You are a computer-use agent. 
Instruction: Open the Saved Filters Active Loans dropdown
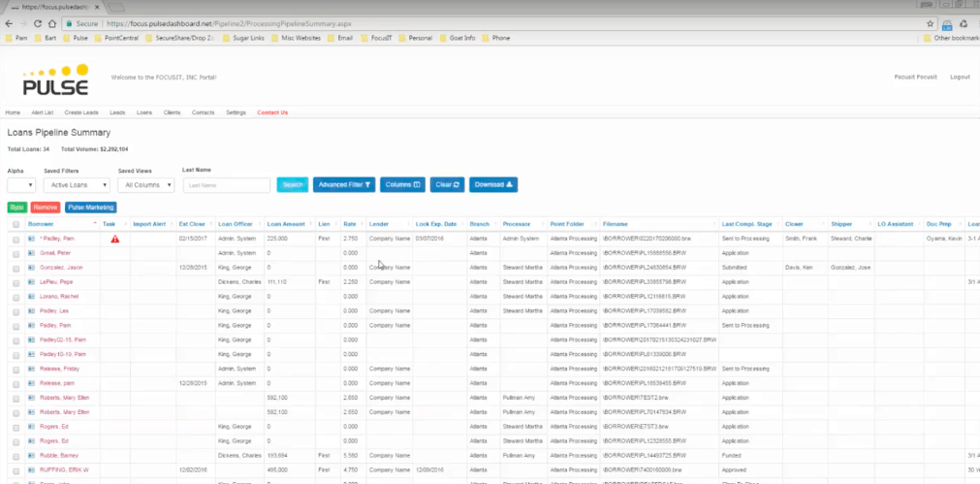[77, 185]
